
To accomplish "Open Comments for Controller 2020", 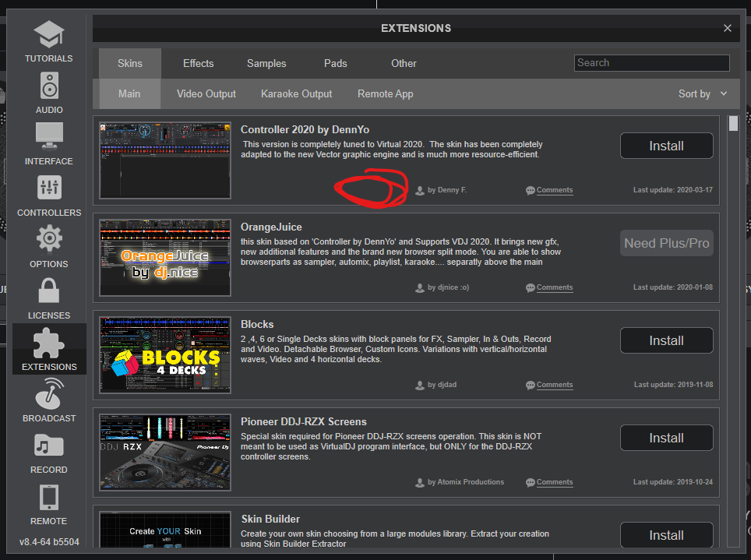I will [x=554, y=190].
